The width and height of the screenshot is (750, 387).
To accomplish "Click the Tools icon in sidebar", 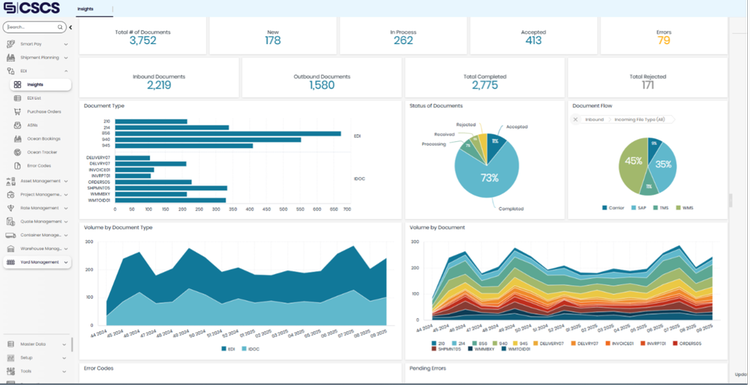I will 11,371.
